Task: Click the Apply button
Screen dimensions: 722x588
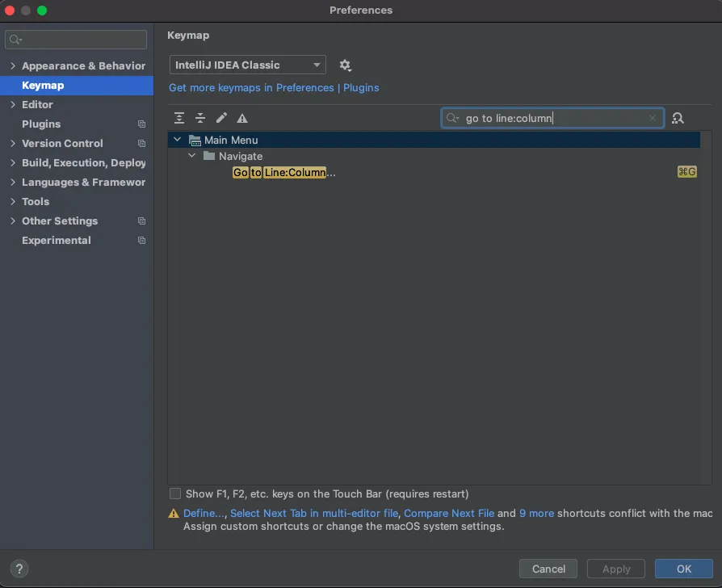Action: pyautogui.click(x=616, y=569)
